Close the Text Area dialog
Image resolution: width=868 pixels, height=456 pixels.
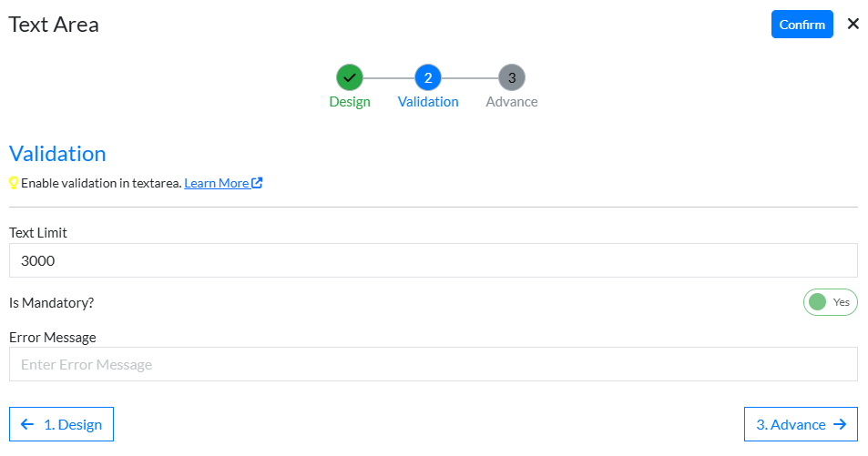853,24
